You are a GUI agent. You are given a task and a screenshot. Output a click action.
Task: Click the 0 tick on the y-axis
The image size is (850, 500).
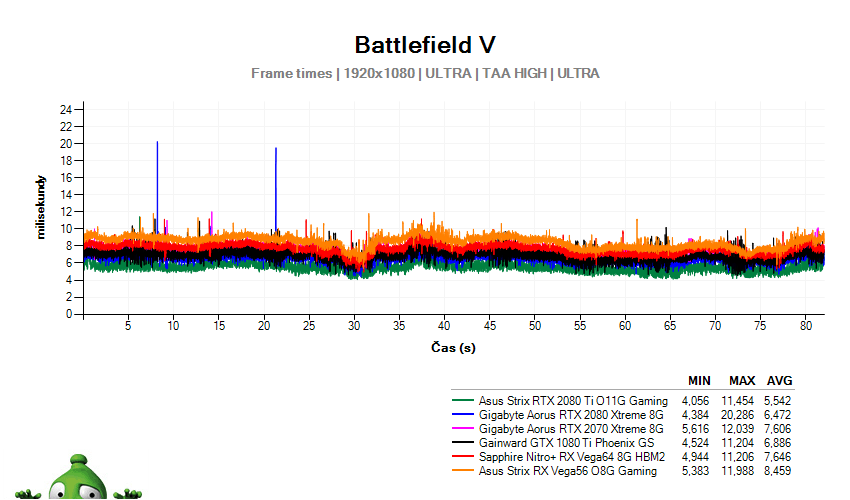[69, 314]
